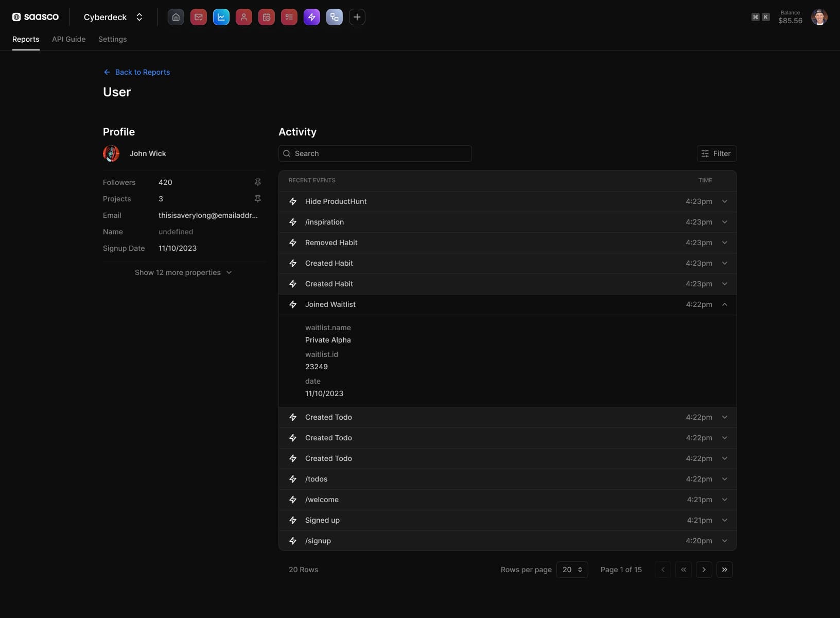Open the Rows per page dropdown
This screenshot has height=618, width=840.
[x=572, y=570]
